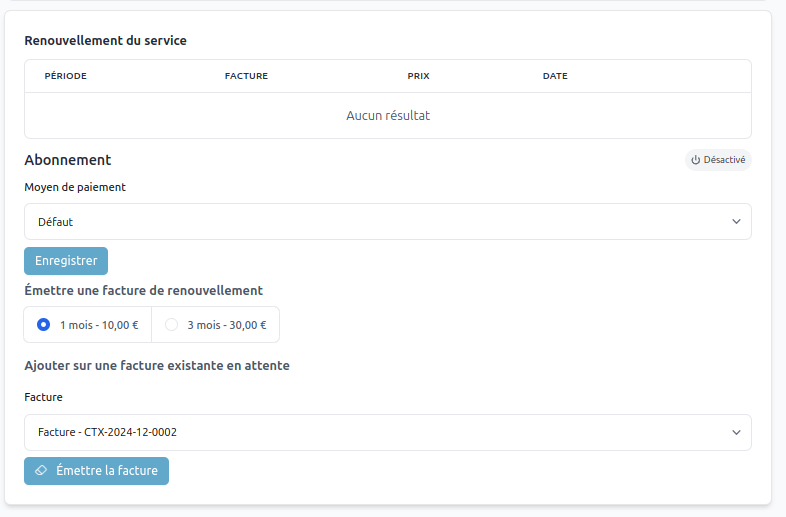
Task: Click the chevron arrow of Moyen de paiement
Action: 736,222
